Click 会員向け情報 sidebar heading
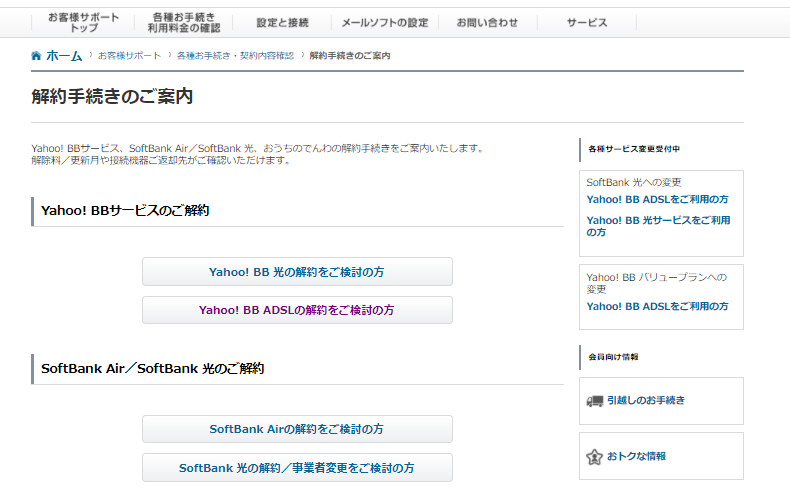This screenshot has height=502, width=790. (x=614, y=357)
